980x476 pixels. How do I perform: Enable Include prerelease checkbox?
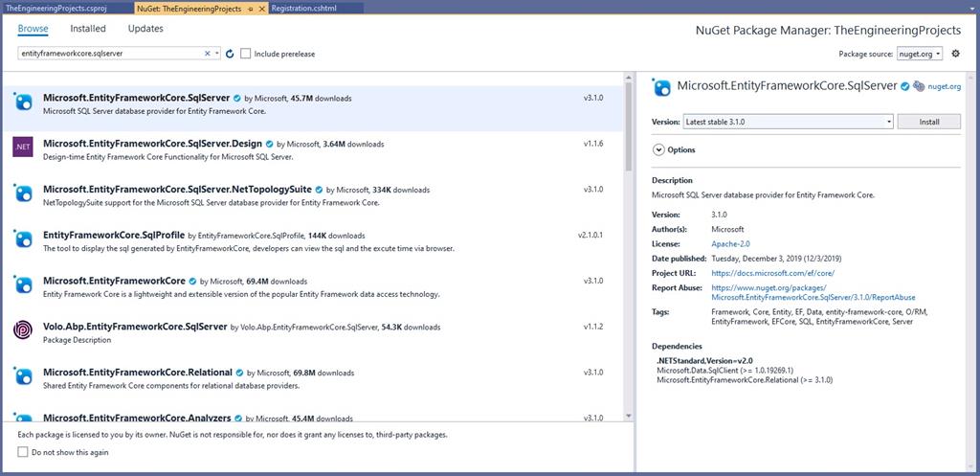tap(246, 54)
